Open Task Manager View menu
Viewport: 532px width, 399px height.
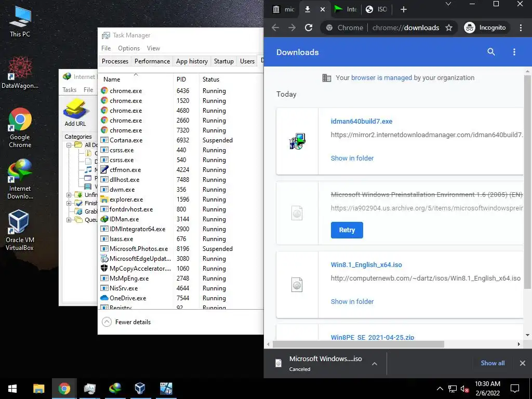coord(153,48)
